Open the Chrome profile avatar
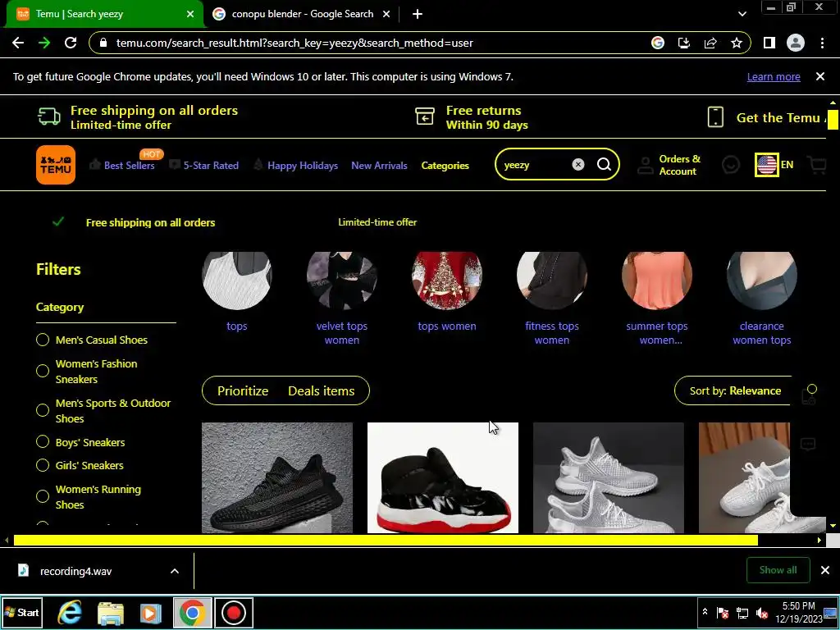Viewport: 840px width, 630px height. pyautogui.click(x=796, y=43)
